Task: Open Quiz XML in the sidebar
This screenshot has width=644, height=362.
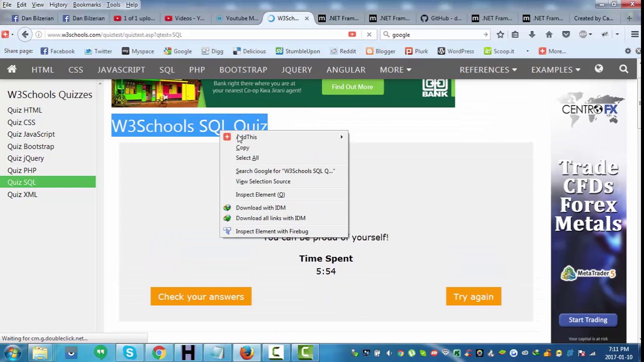Action: click(22, 195)
